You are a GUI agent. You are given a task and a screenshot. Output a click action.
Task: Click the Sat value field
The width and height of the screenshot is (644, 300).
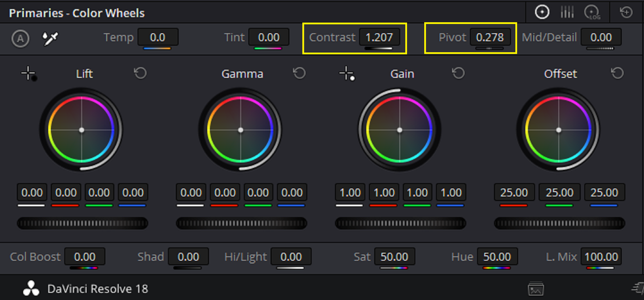click(x=394, y=257)
